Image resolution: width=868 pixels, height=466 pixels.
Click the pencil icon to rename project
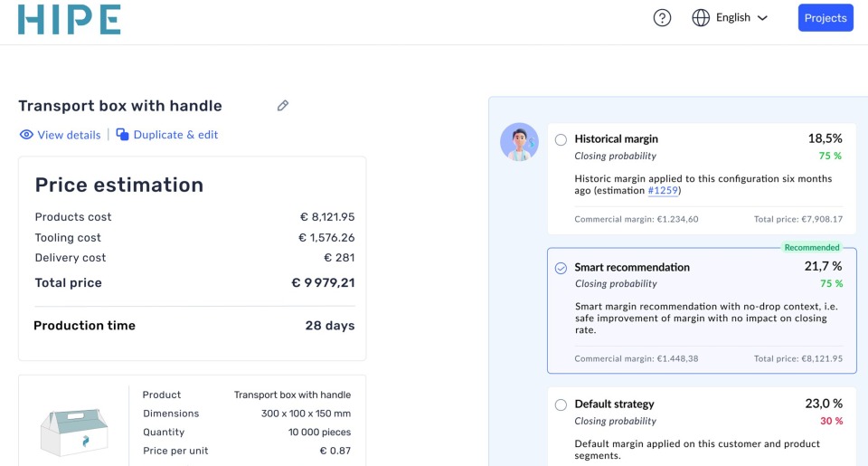(283, 106)
